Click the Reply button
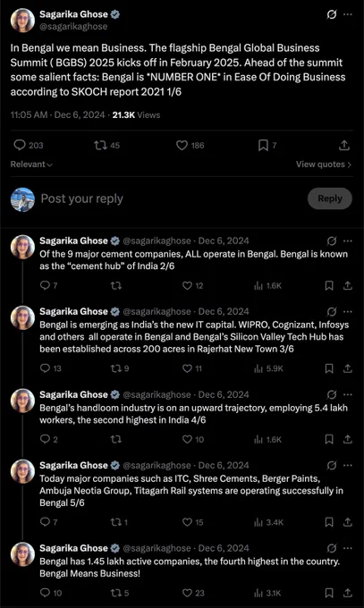This screenshot has height=608, width=364. coord(330,198)
